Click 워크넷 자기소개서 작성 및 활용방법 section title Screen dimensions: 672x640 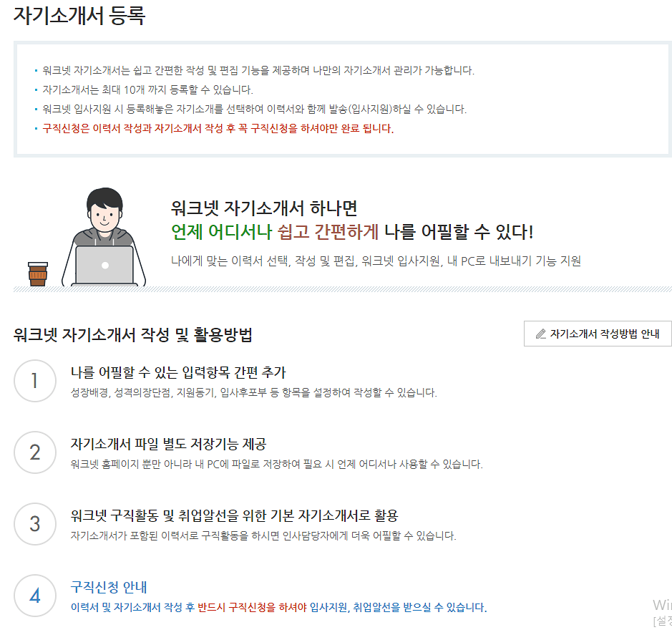tap(133, 334)
